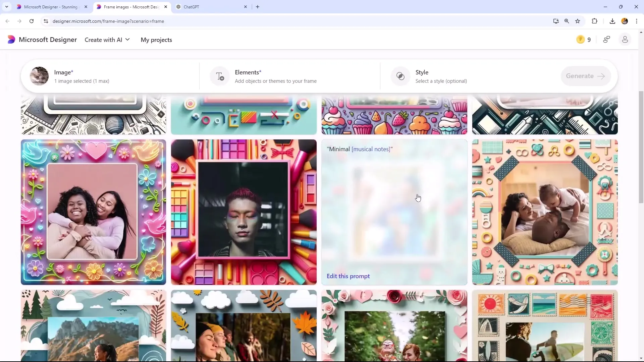Open the account profile icon

click(x=625, y=40)
